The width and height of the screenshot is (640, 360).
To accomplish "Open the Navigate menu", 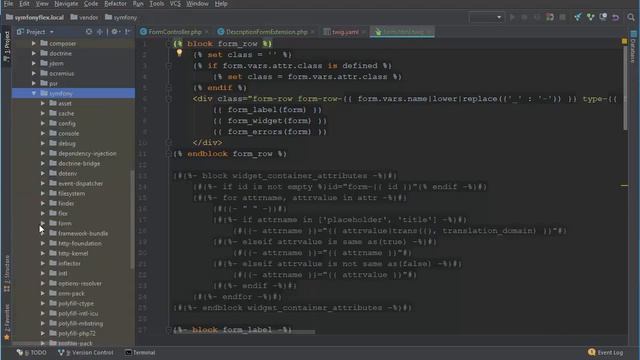I will pyautogui.click(x=66, y=4).
